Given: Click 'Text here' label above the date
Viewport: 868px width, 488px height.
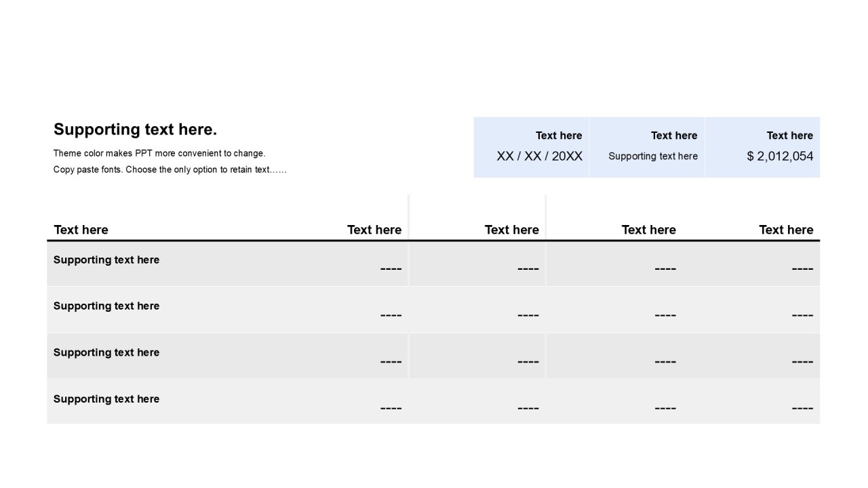Looking at the screenshot, I should tap(559, 136).
